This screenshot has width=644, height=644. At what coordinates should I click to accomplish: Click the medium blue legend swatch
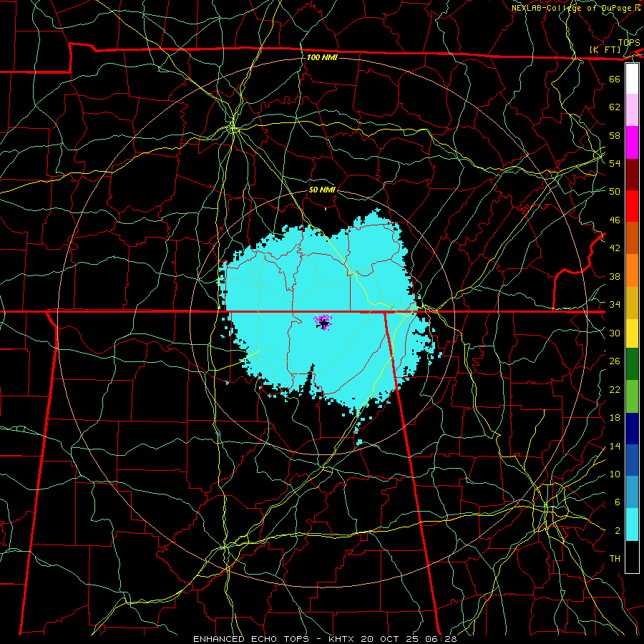coord(632,460)
